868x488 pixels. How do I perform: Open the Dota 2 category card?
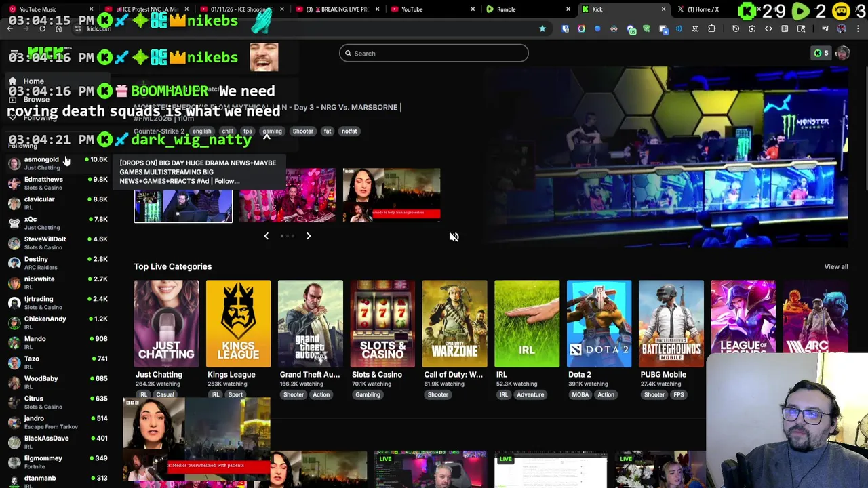point(599,324)
